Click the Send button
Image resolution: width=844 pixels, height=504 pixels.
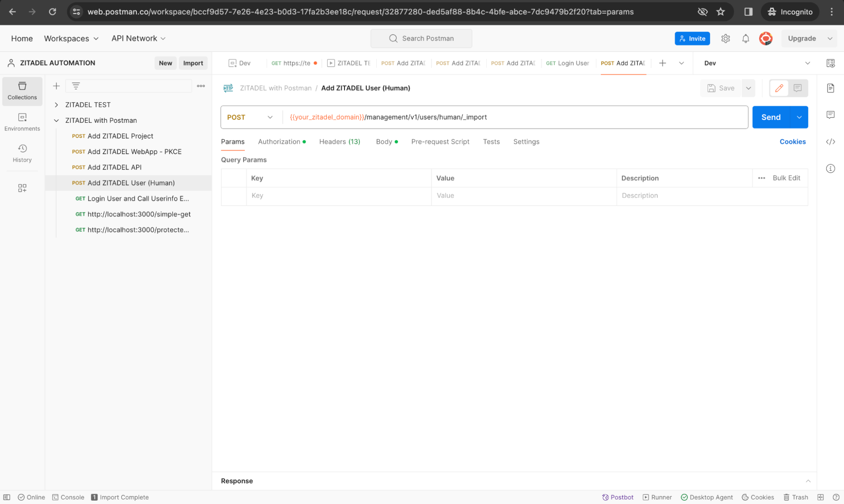[771, 117]
